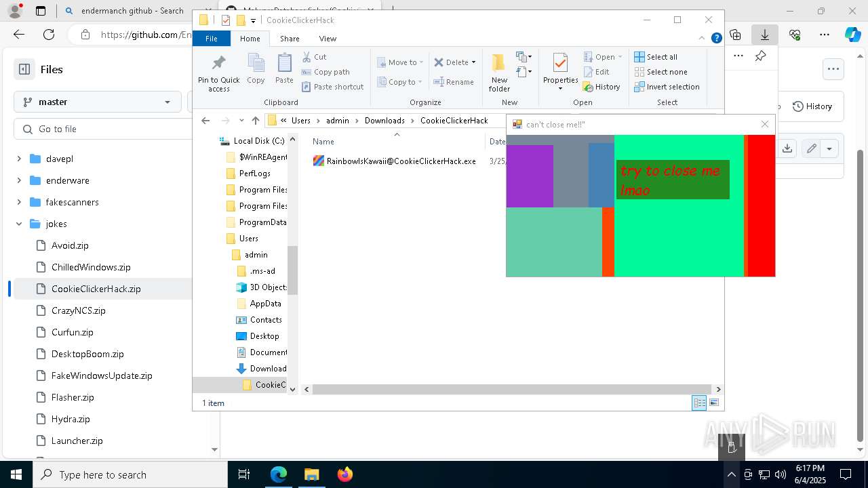
Task: Switch to large icons view
Action: coord(713,403)
